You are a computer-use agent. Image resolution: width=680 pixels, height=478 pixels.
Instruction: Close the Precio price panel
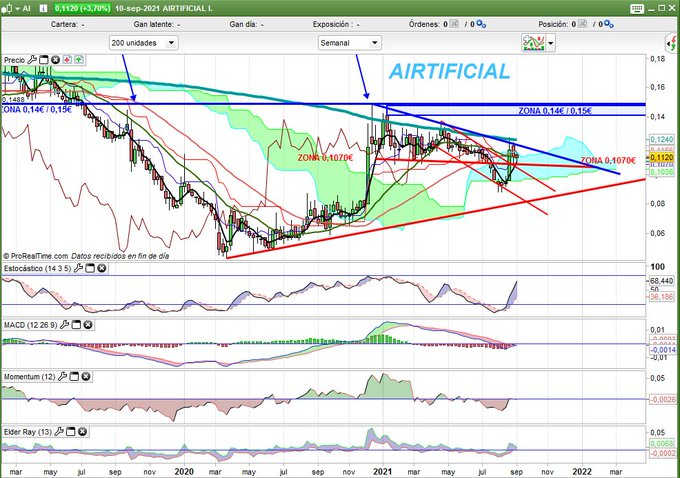tap(55, 60)
